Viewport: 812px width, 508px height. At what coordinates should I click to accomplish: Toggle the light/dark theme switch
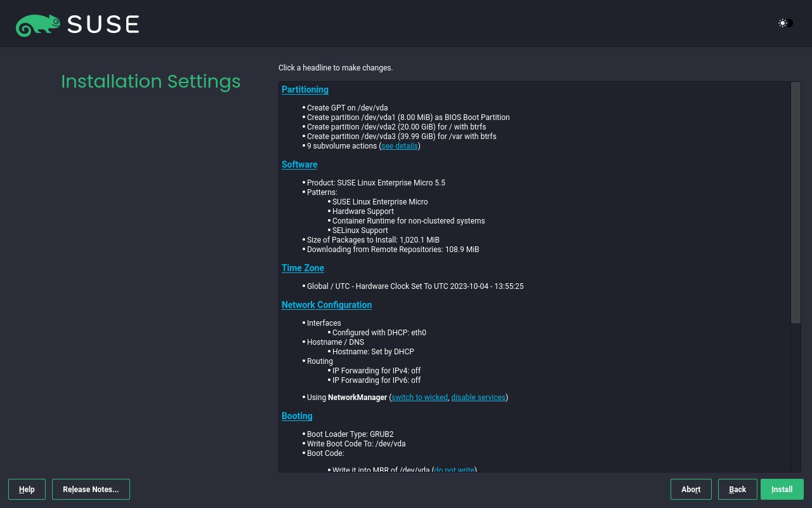[x=786, y=23]
